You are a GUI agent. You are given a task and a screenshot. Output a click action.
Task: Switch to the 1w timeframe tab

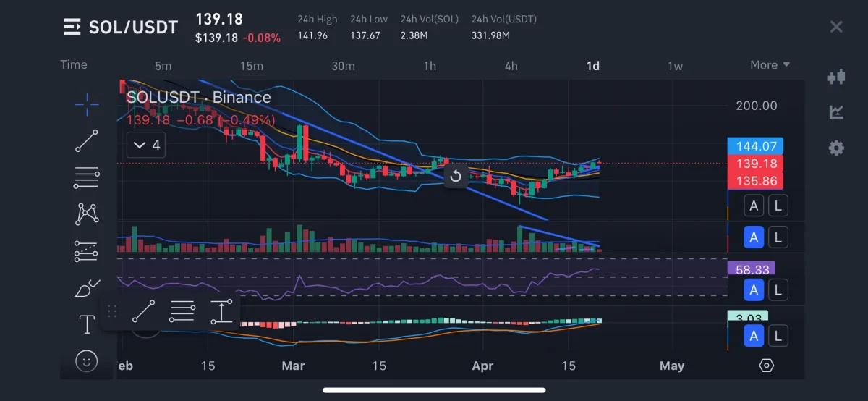(674, 66)
